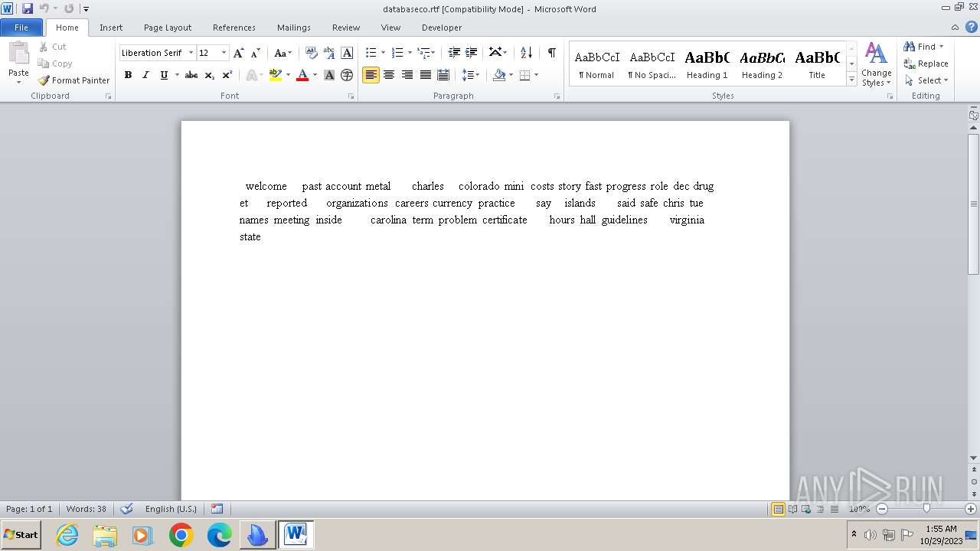The height and width of the screenshot is (551, 980).
Task: Open the Select dropdown in Editing
Action: [926, 80]
